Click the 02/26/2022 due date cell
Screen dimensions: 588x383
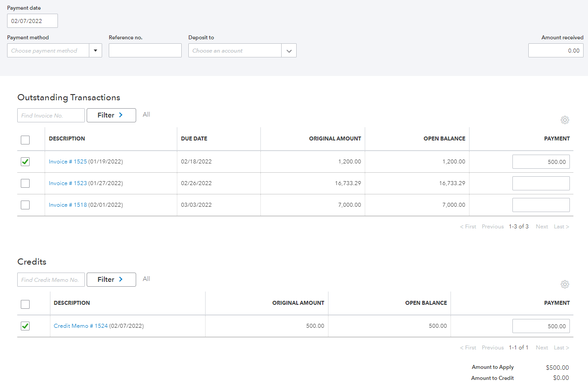click(196, 183)
